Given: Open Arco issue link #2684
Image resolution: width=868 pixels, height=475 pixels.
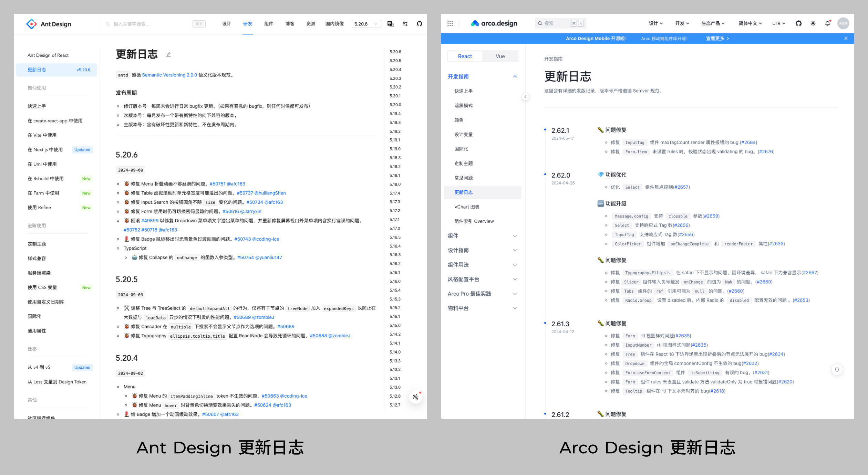Looking at the screenshot, I should [748, 142].
